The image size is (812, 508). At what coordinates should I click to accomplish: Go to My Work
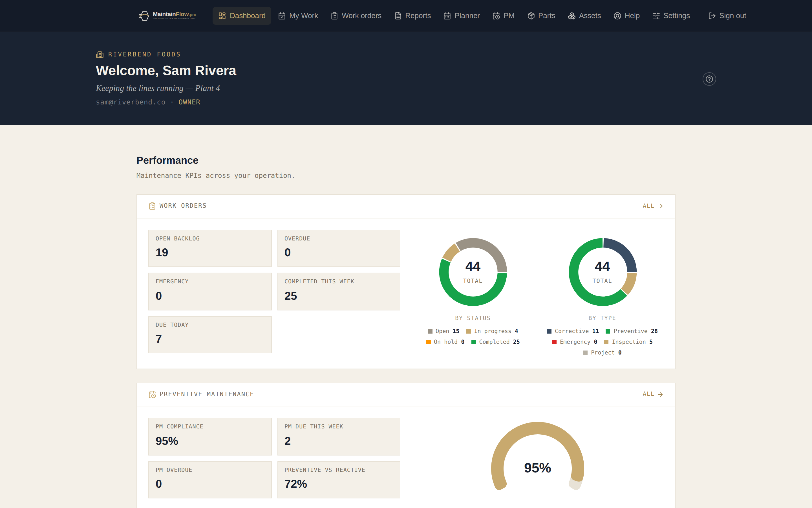click(x=298, y=16)
